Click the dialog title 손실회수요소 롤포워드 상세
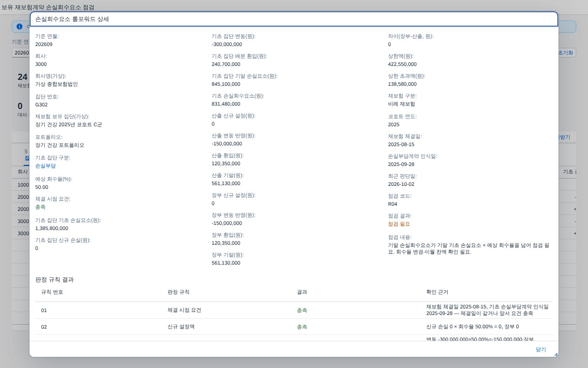The height and width of the screenshot is (368, 588). (x=72, y=19)
